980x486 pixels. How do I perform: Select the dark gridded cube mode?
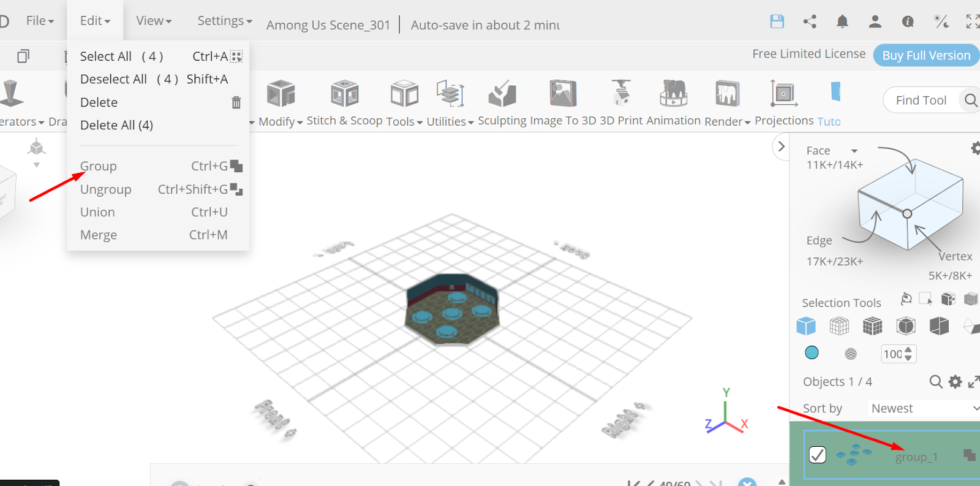(872, 326)
